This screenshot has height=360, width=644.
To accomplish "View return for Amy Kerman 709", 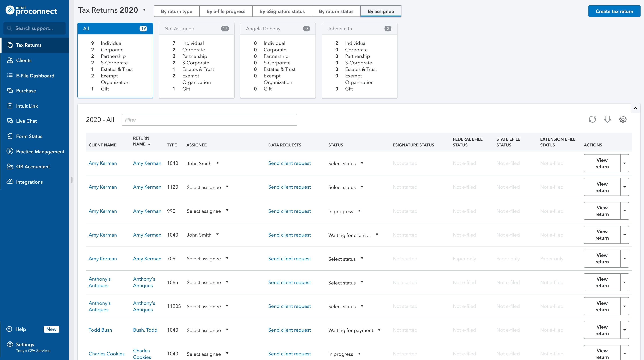I will tap(602, 259).
